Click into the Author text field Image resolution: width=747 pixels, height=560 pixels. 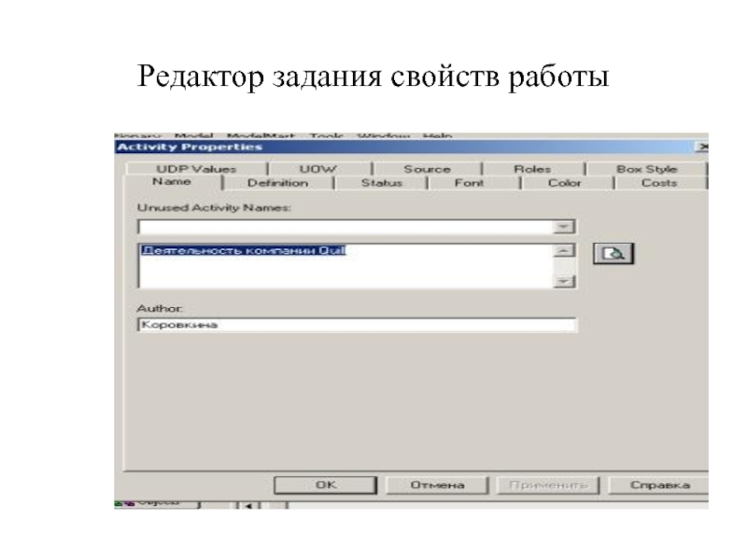pos(357,326)
